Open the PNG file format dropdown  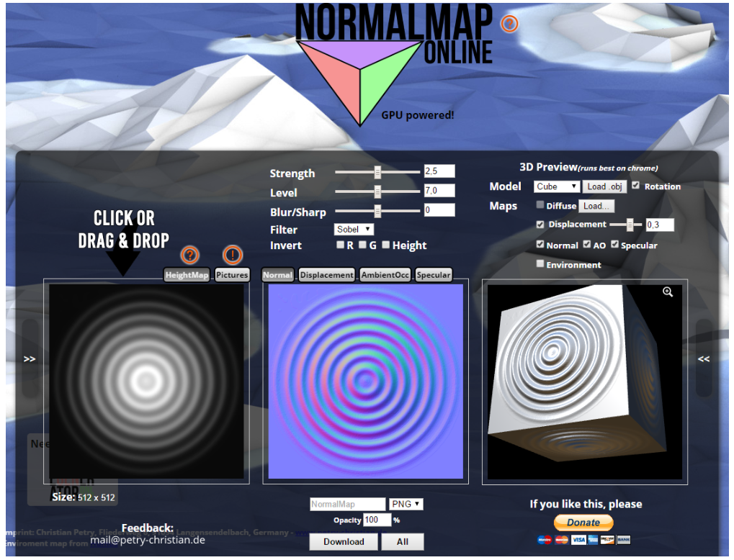coord(406,504)
